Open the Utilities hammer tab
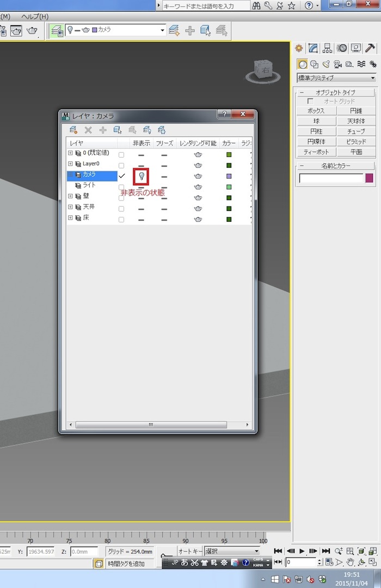The height and width of the screenshot is (588, 381). (x=370, y=48)
